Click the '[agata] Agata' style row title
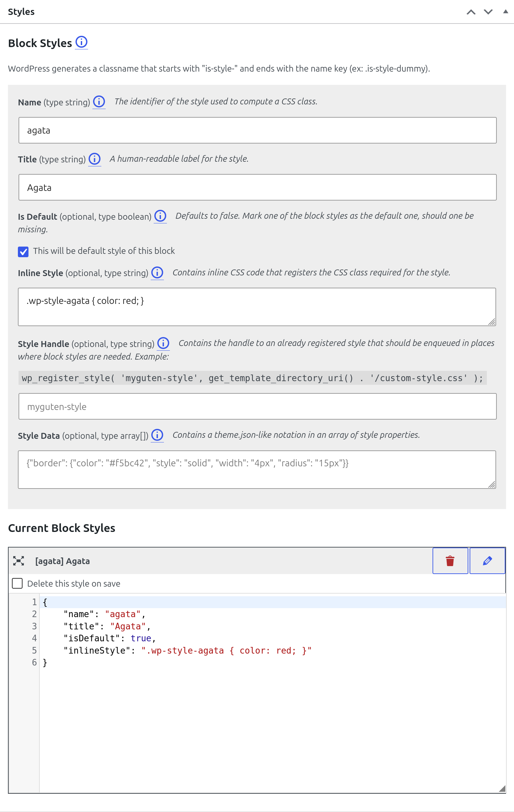Viewport: 514px width, 812px height. pos(63,561)
